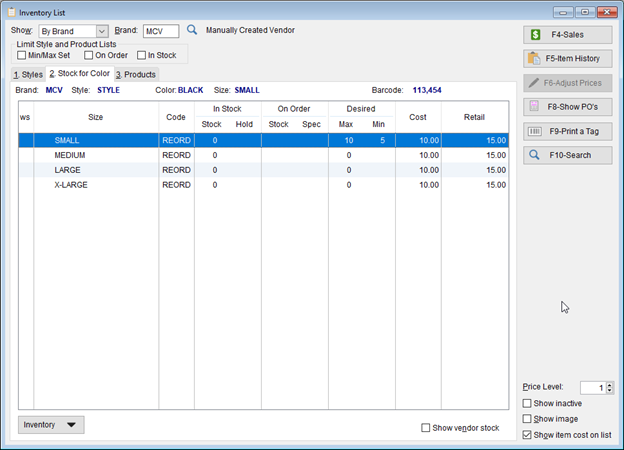Viewport: 624px width, 450px height.
Task: Click the pink document icon for F8-Show PO's
Action: coord(535,106)
